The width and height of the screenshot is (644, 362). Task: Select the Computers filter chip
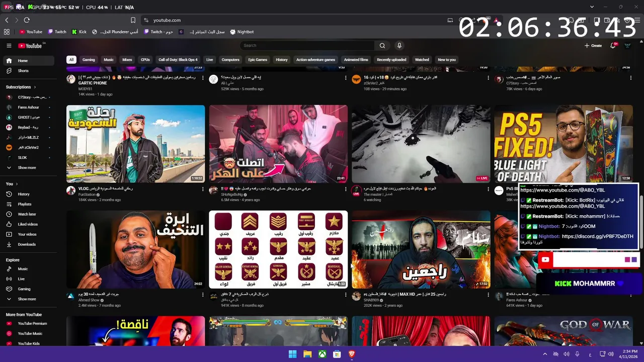tap(230, 60)
